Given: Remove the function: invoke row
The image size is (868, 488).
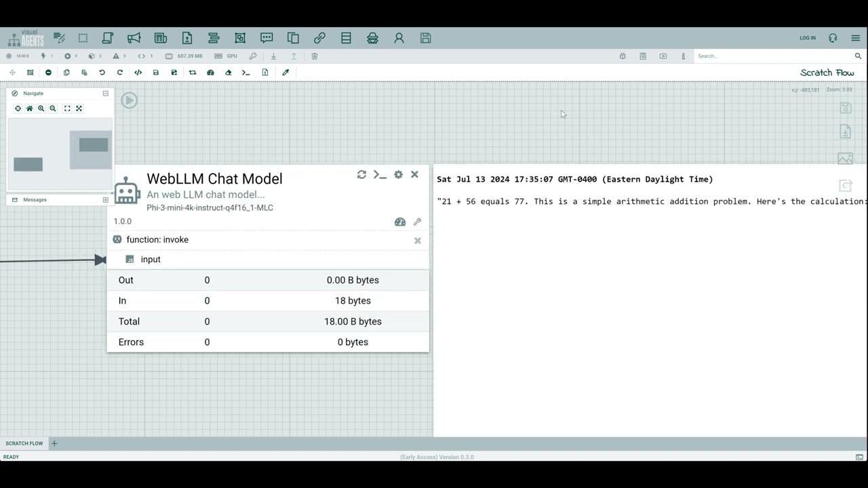Looking at the screenshot, I should click(x=418, y=241).
